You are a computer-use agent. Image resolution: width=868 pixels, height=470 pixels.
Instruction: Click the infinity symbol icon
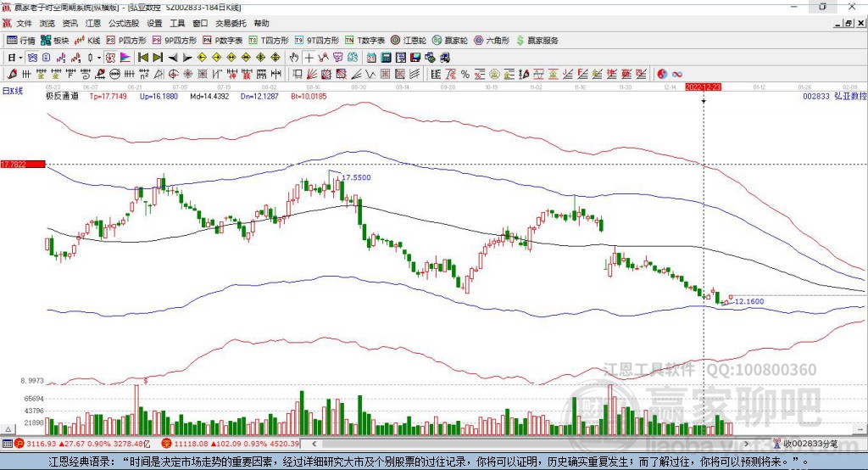click(x=677, y=74)
